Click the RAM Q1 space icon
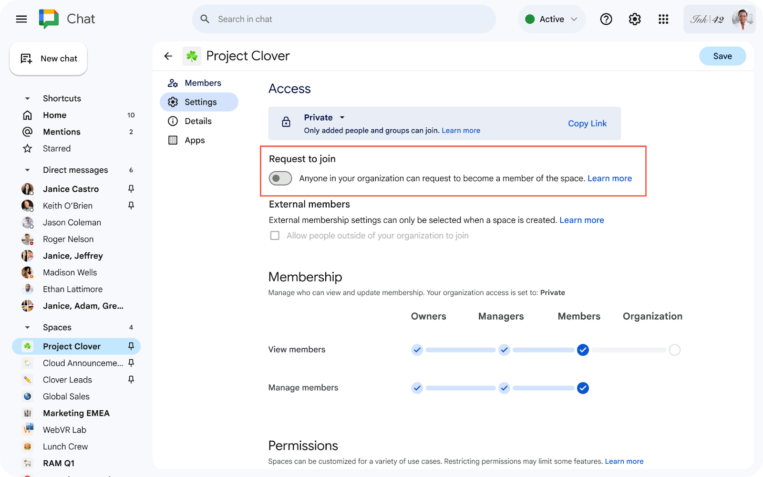Image resolution: width=763 pixels, height=477 pixels. (28, 463)
